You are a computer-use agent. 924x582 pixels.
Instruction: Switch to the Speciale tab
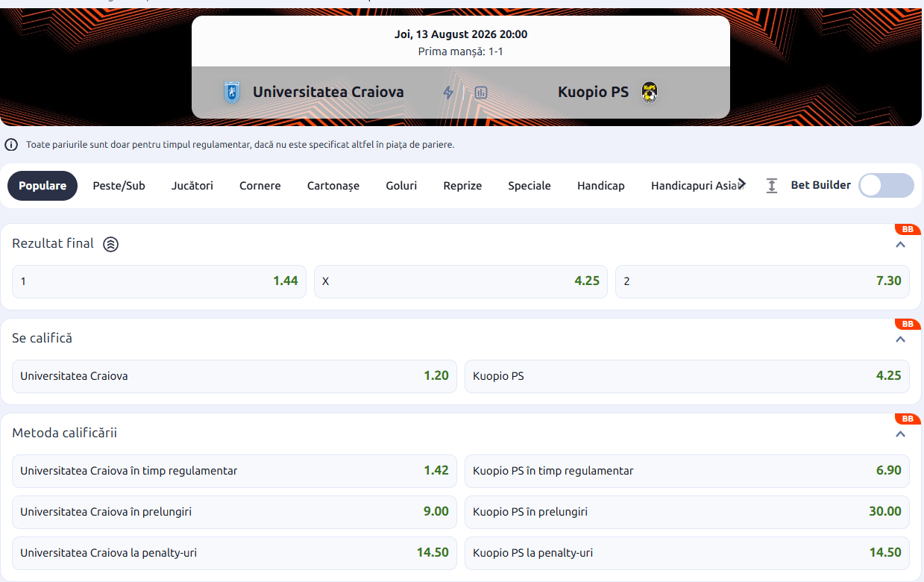click(x=529, y=186)
